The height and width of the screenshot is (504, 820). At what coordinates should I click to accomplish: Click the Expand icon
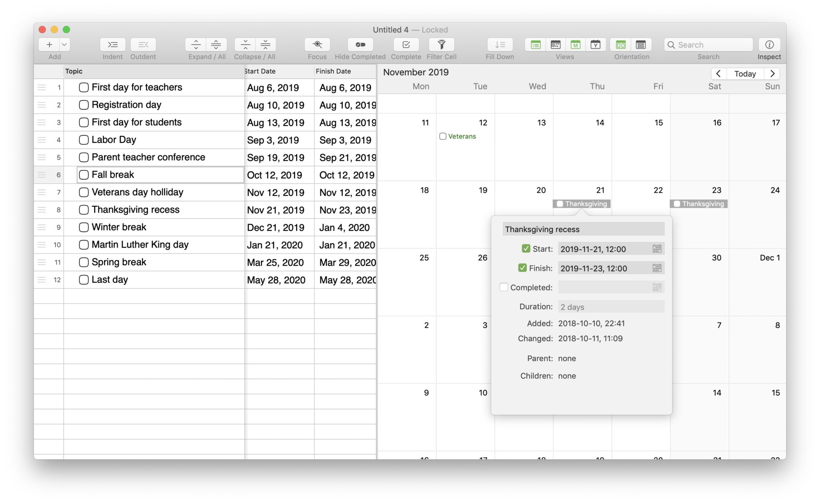[196, 44]
